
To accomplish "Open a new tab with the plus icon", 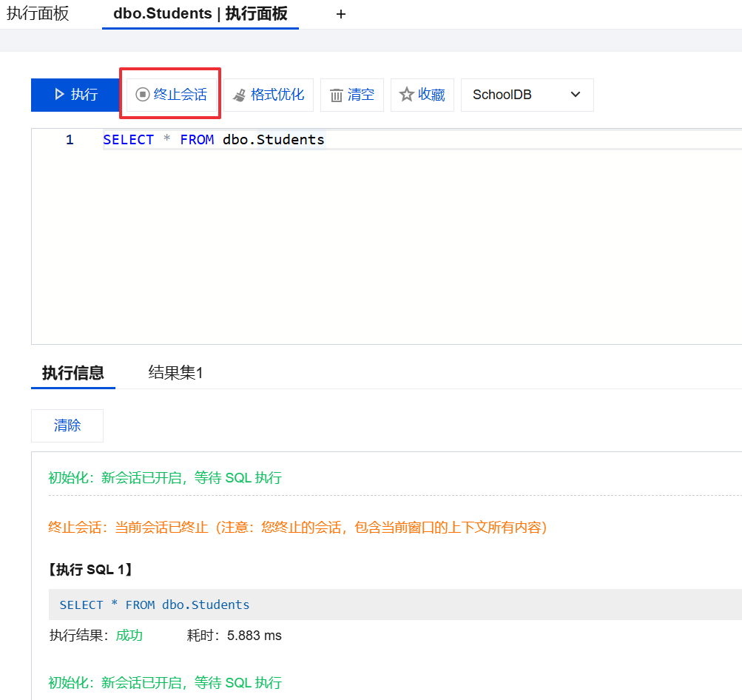I will tap(341, 14).
